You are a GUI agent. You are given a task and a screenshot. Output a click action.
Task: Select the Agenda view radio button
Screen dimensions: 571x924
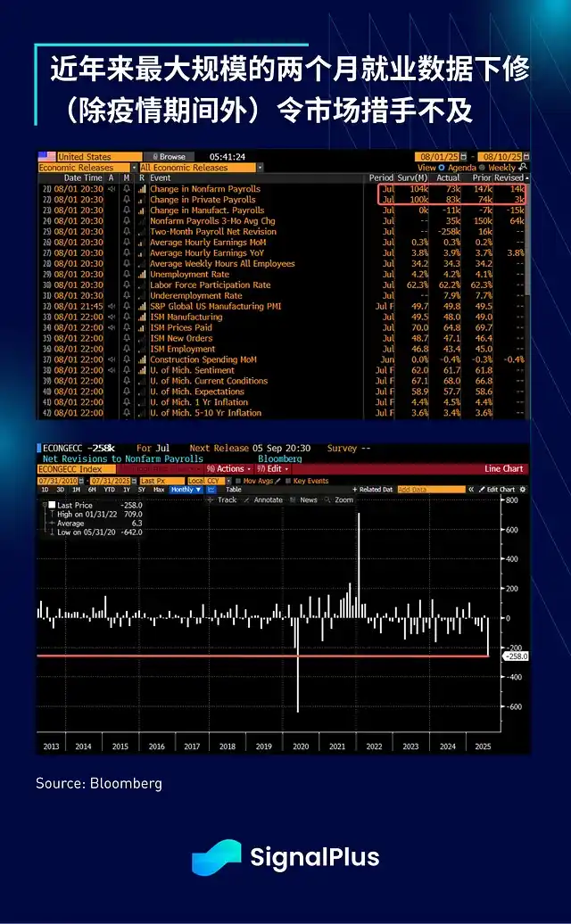(442, 168)
